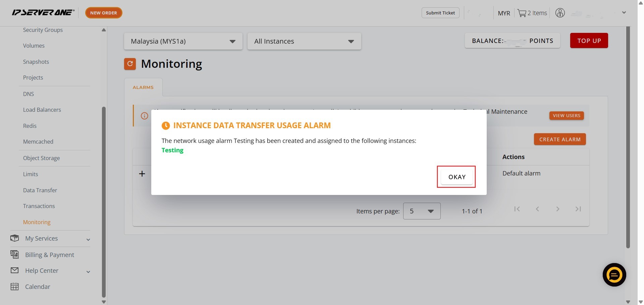The image size is (644, 305).
Task: Open the All Instances dropdown
Action: [x=304, y=41]
